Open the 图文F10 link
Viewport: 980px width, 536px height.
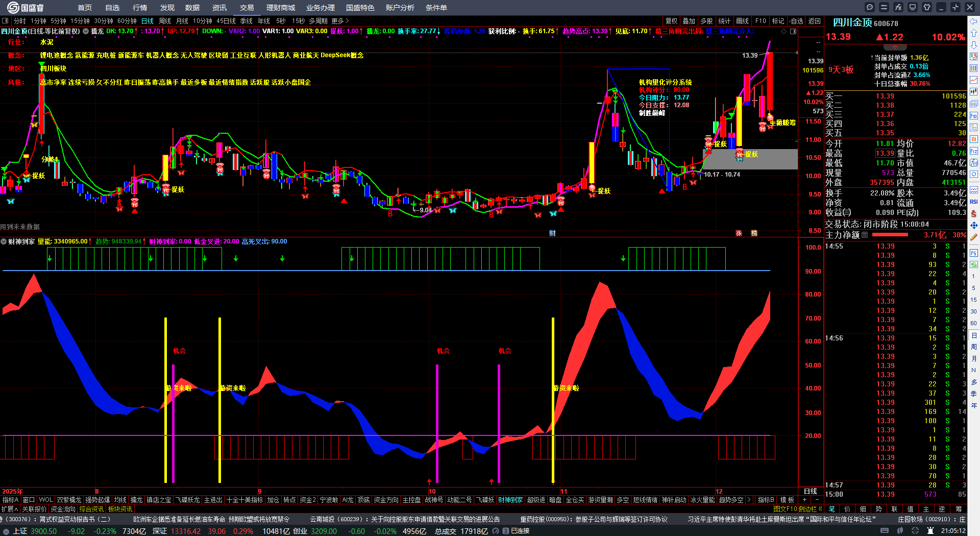pyautogui.click(x=785, y=509)
